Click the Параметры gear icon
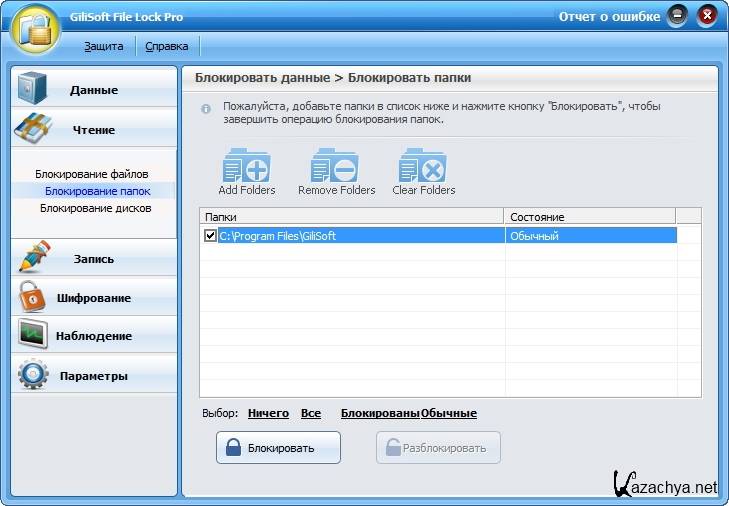The height and width of the screenshot is (506, 729). pyautogui.click(x=33, y=375)
